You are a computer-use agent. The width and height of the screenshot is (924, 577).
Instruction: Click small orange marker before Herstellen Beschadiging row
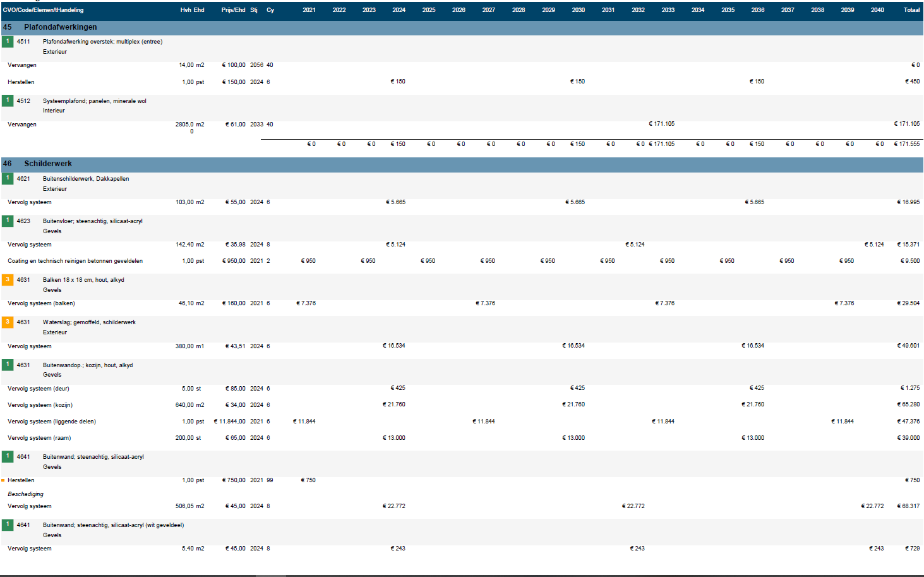(x=3, y=480)
